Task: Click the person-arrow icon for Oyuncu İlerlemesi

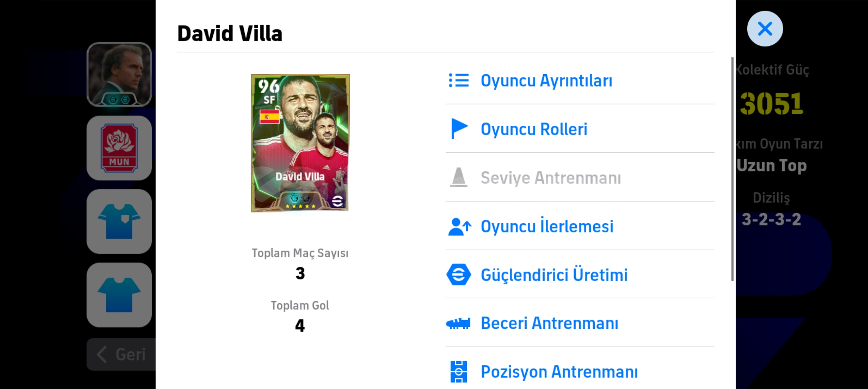Action: [460, 227]
